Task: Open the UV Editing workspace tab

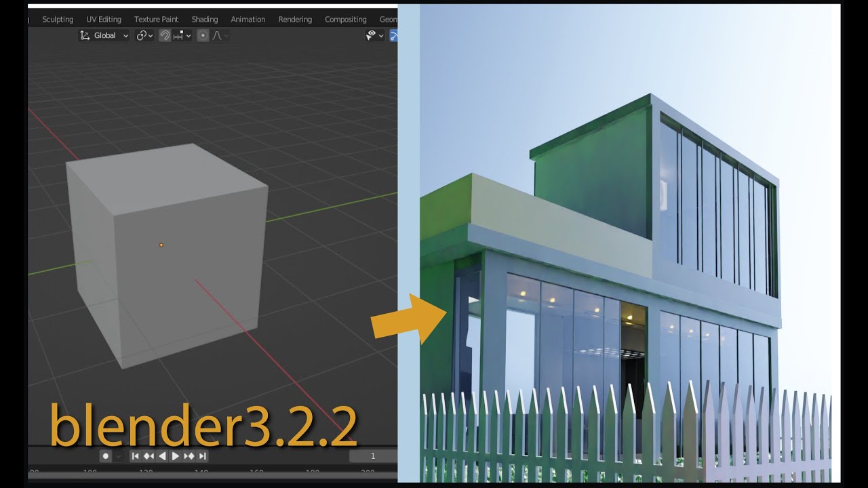Action: [104, 20]
